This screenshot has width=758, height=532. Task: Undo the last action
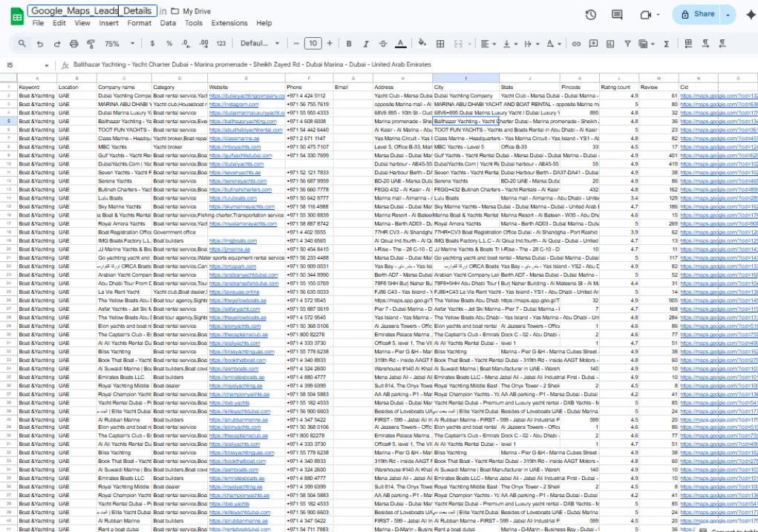39,44
